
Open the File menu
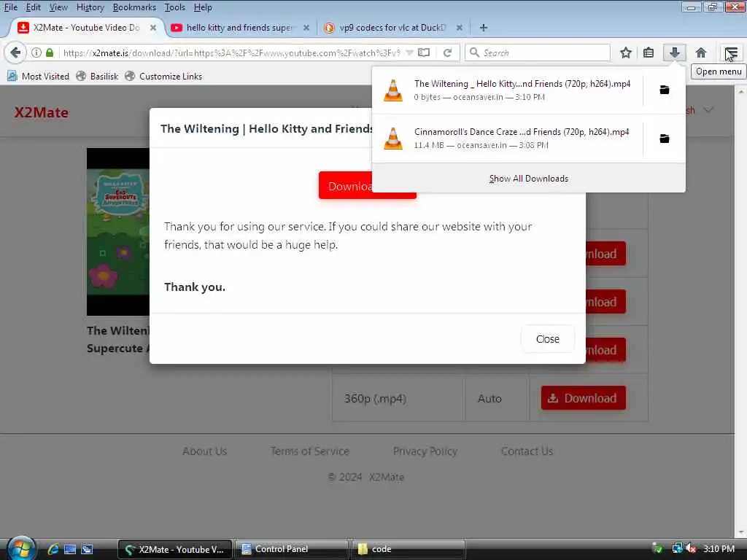click(x=10, y=7)
